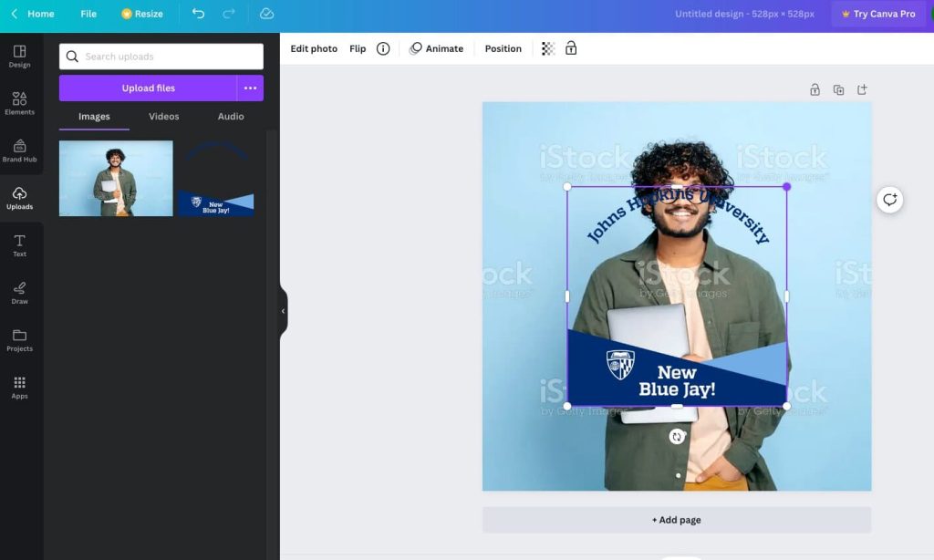The image size is (934, 560).
Task: Lock the page using icon above canvas
Action: [815, 89]
